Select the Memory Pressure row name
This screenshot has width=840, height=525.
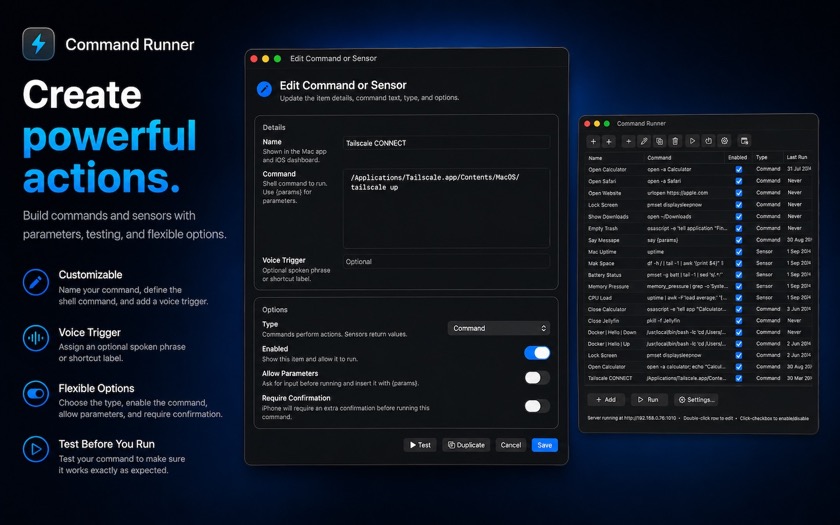(x=608, y=287)
